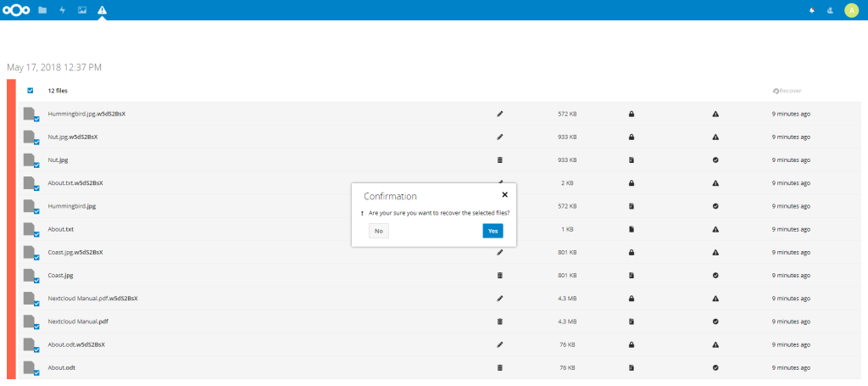
Task: Uncheck the About.odt file checkbox
Action: [x=36, y=373]
